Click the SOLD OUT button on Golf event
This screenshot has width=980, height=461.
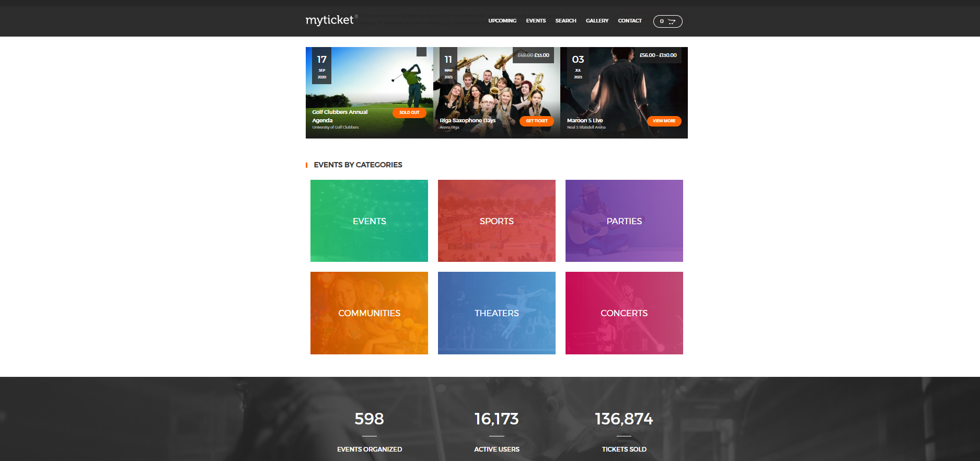click(x=409, y=112)
